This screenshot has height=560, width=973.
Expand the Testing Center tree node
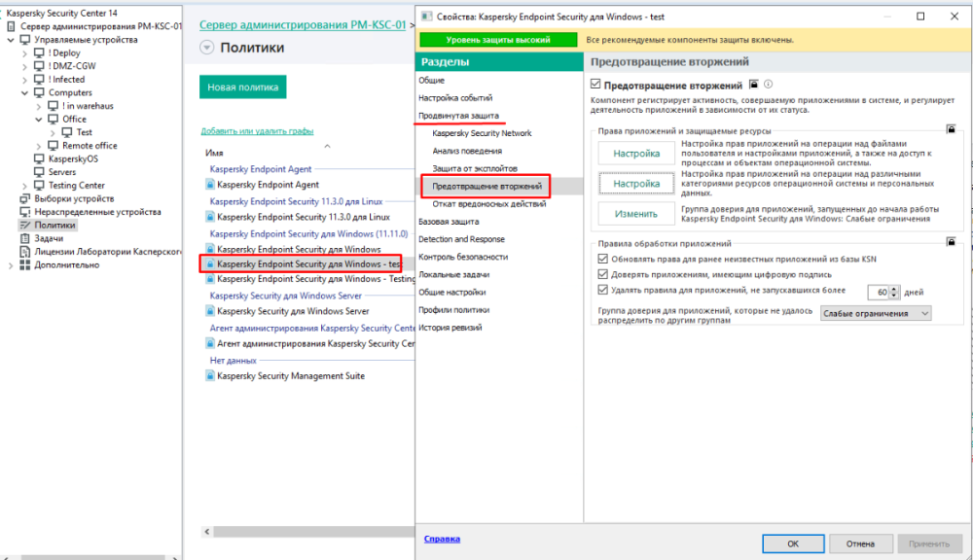tap(25, 186)
